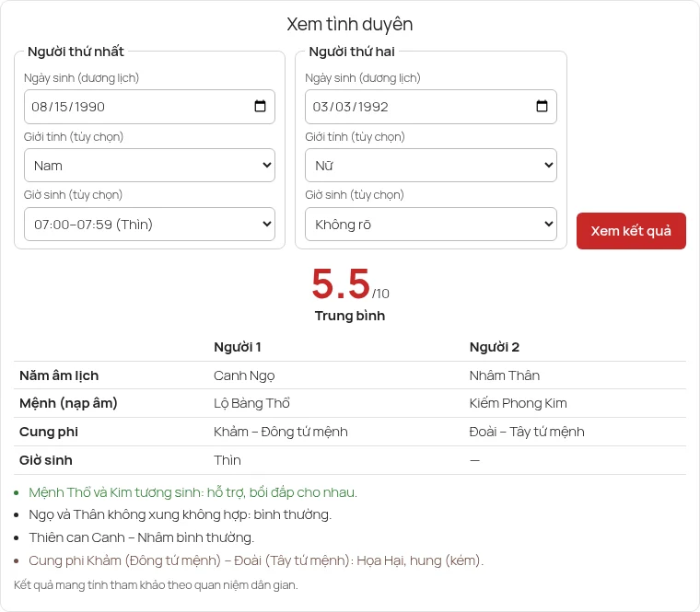Click the Khảm – Đông tứ mệnh cell
This screenshot has height=612, width=700.
tap(280, 432)
